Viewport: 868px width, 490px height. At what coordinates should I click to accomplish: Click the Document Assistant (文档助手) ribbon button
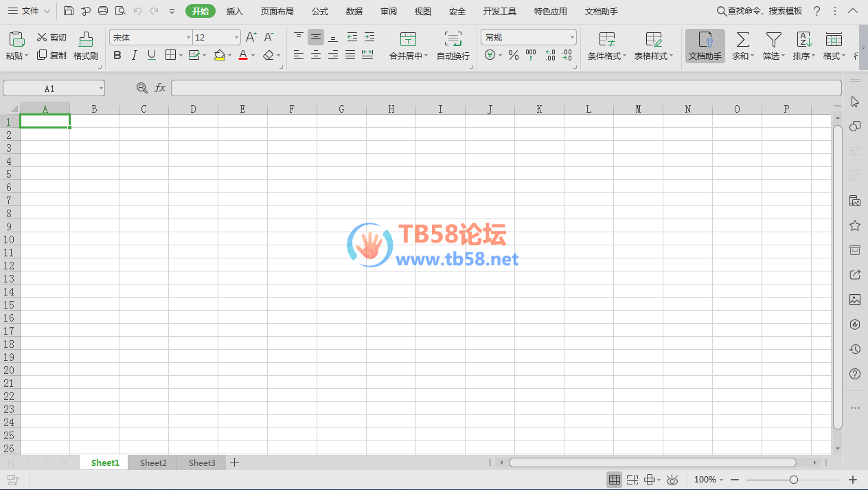tap(705, 46)
